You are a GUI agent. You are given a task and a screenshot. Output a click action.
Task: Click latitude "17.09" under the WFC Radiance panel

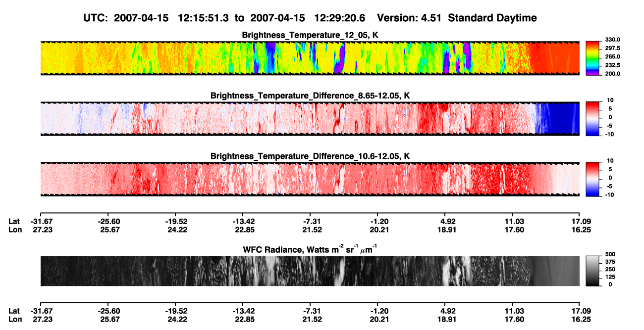click(x=581, y=311)
